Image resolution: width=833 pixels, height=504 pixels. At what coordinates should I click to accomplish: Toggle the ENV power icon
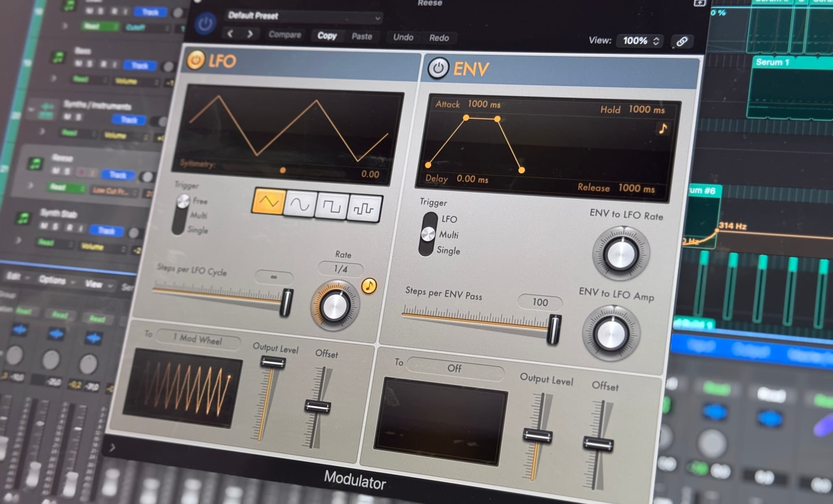tap(438, 67)
